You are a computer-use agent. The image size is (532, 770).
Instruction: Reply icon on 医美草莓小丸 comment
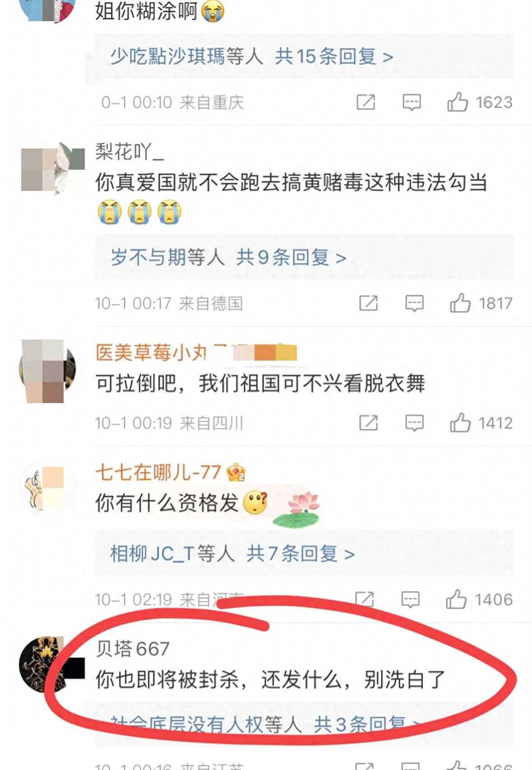(414, 423)
